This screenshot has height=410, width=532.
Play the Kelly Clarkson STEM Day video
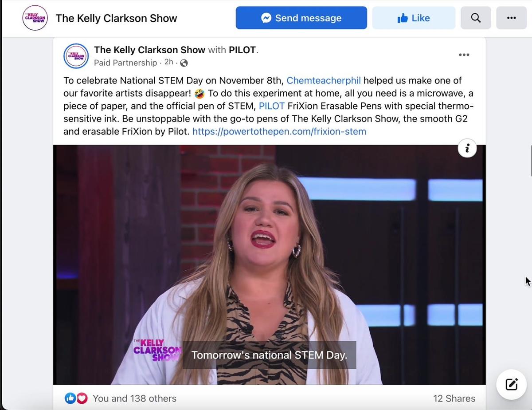[269, 264]
